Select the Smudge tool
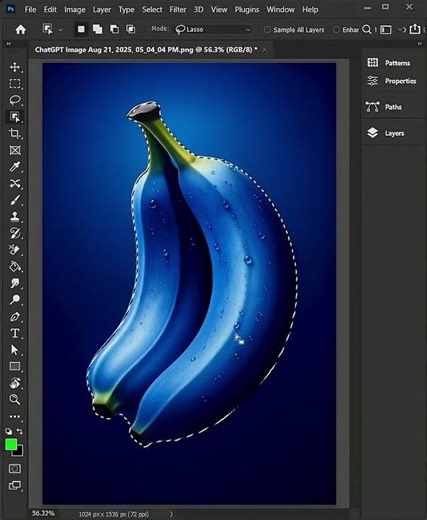The height and width of the screenshot is (520, 427). click(x=15, y=283)
